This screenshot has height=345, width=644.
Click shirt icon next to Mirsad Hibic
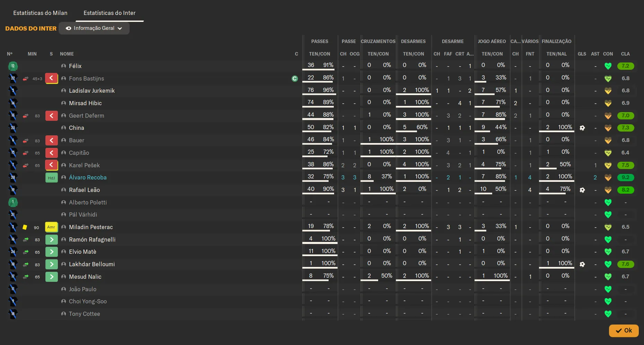[x=13, y=103]
